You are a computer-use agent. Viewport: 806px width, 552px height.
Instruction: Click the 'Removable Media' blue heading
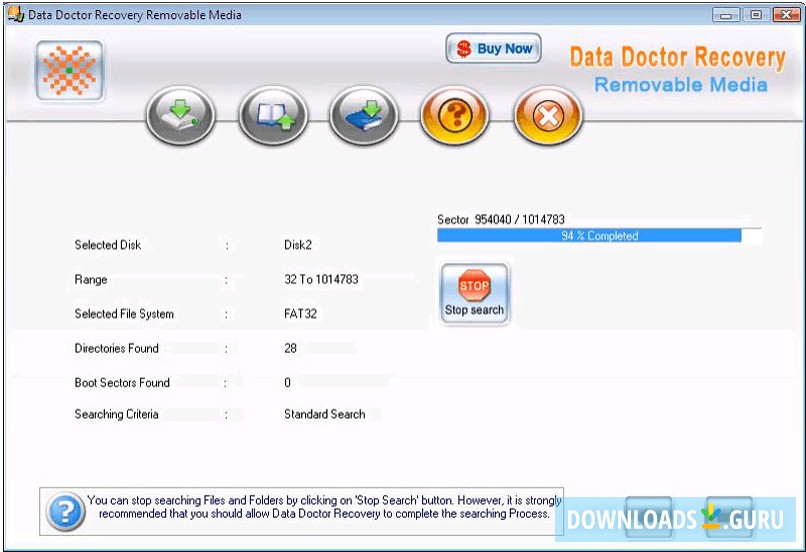coord(681,84)
